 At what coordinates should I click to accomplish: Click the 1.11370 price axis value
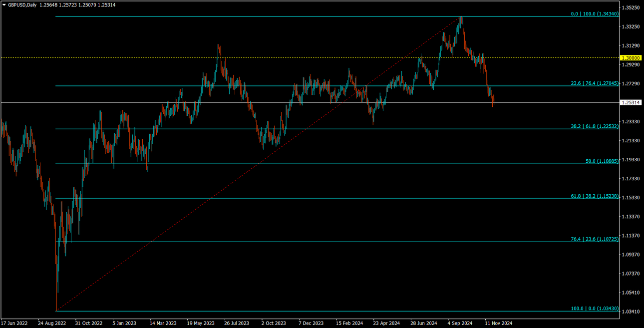(x=632, y=235)
